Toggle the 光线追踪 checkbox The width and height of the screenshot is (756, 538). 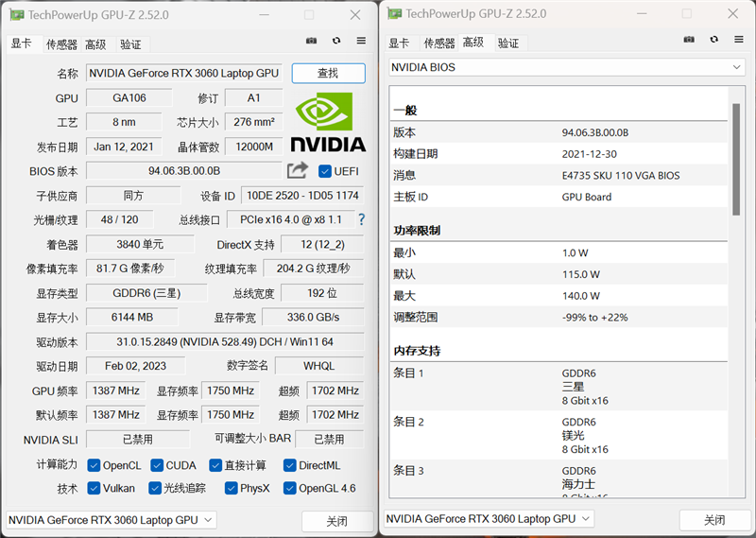pyautogui.click(x=155, y=488)
